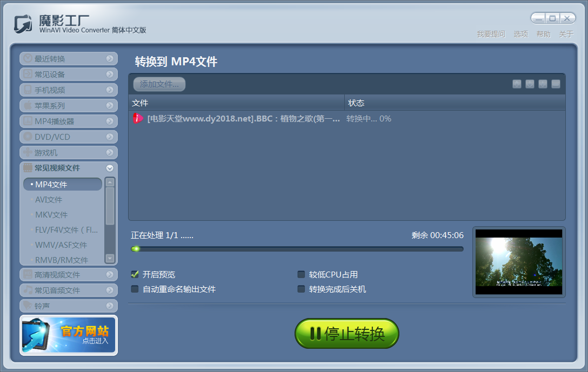Screen dimensions: 588x372
Task: Expand arrow on the 手机视频 row
Action: [x=110, y=90]
